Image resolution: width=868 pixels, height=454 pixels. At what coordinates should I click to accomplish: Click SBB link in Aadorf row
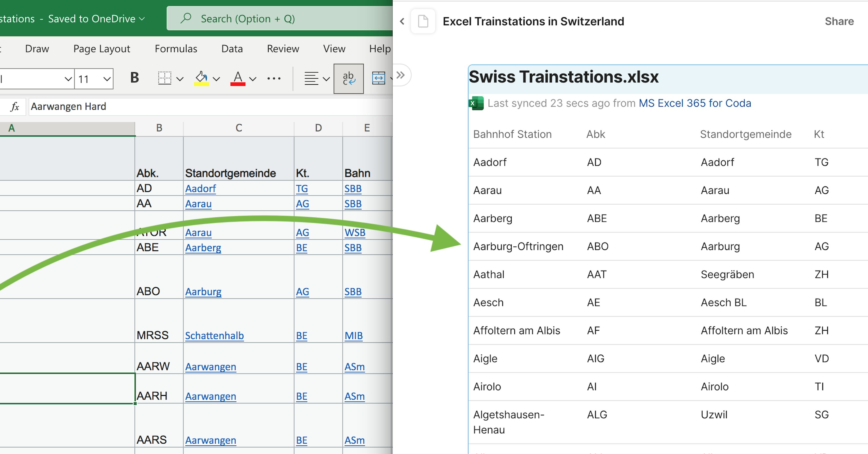(x=353, y=189)
